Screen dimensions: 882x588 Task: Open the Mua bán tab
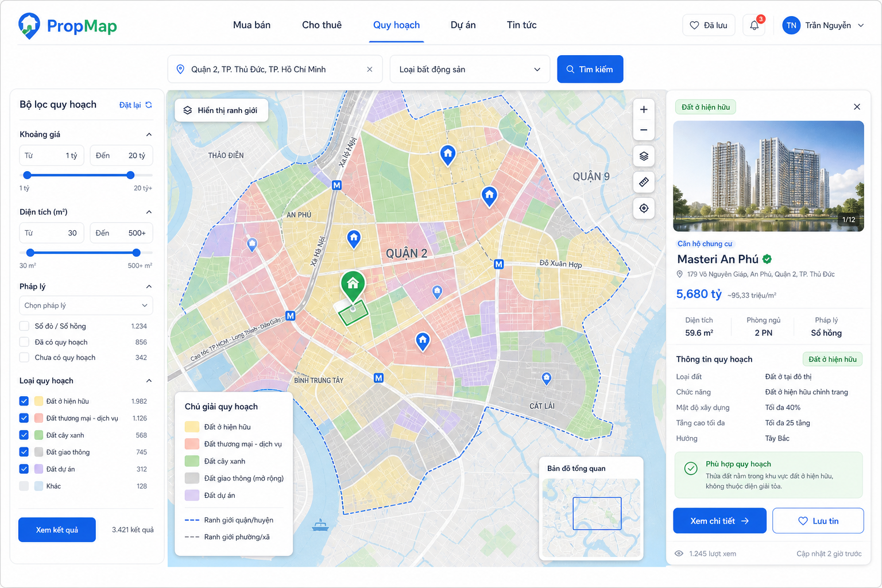tap(252, 25)
